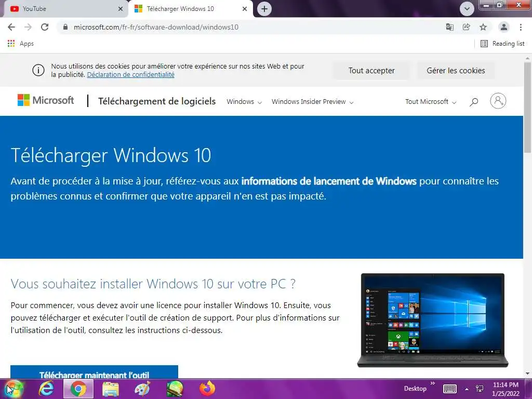Open informations de lancement de Windows link

click(329, 181)
